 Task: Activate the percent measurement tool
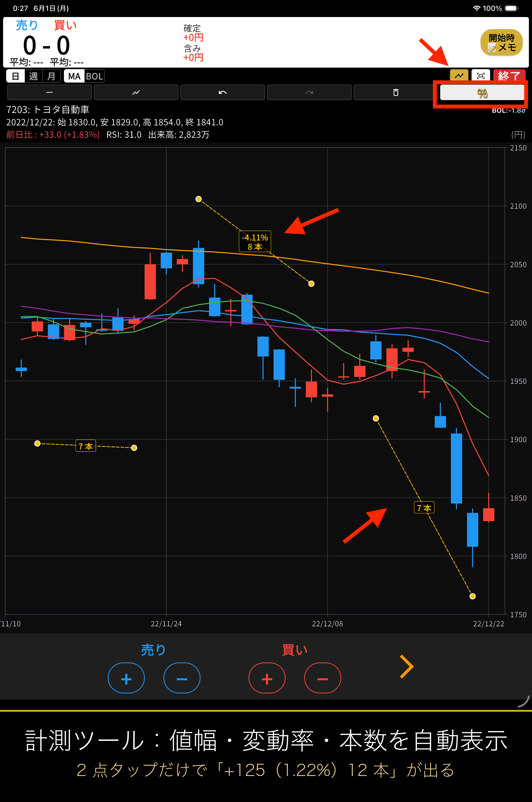(x=482, y=93)
